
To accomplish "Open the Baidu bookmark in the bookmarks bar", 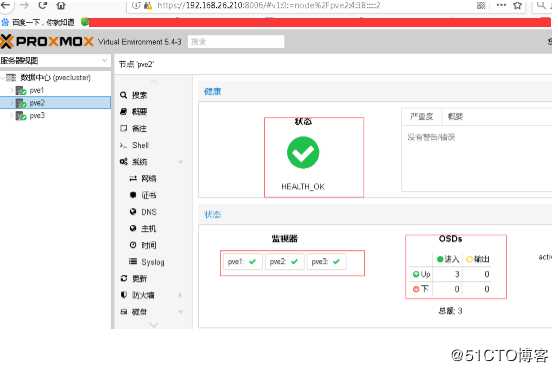I will (38, 22).
